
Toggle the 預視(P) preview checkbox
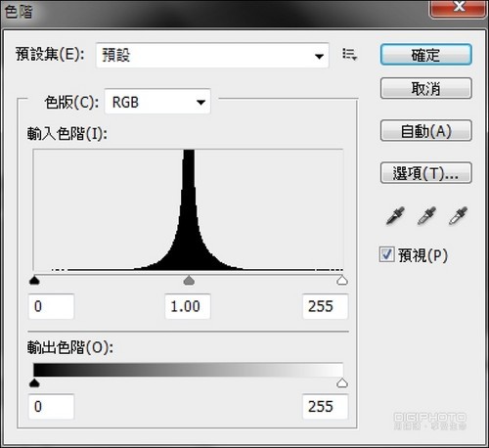pyautogui.click(x=386, y=254)
